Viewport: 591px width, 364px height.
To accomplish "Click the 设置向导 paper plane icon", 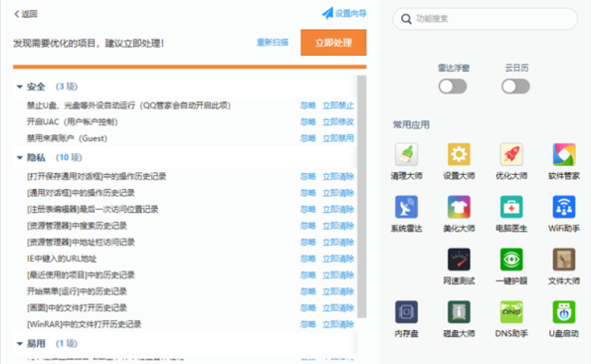I will pyautogui.click(x=327, y=13).
